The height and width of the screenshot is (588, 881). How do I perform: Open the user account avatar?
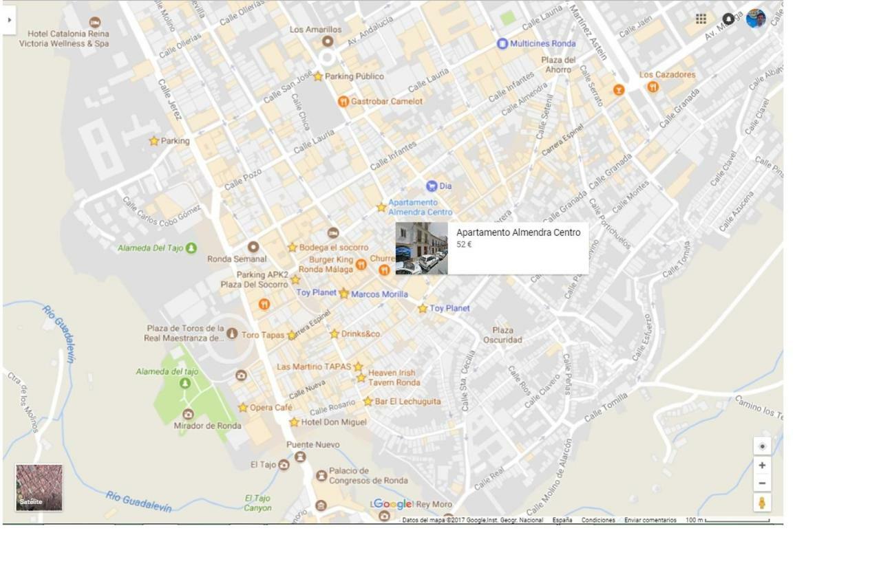(x=756, y=19)
